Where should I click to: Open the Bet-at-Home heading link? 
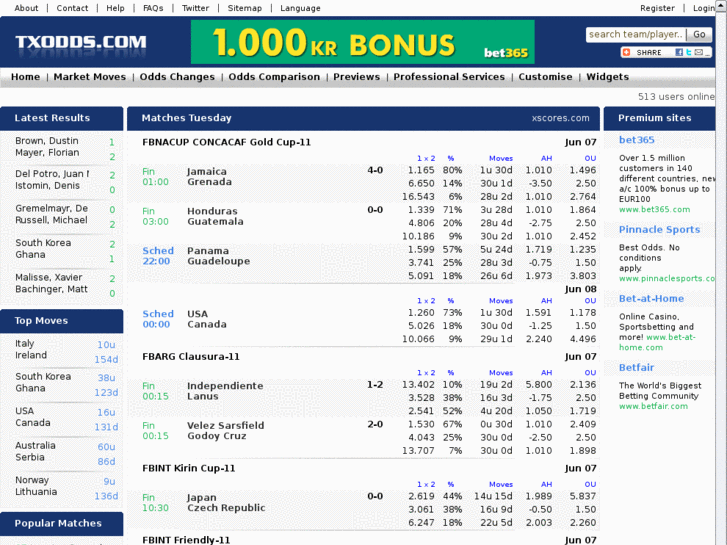tap(651, 298)
